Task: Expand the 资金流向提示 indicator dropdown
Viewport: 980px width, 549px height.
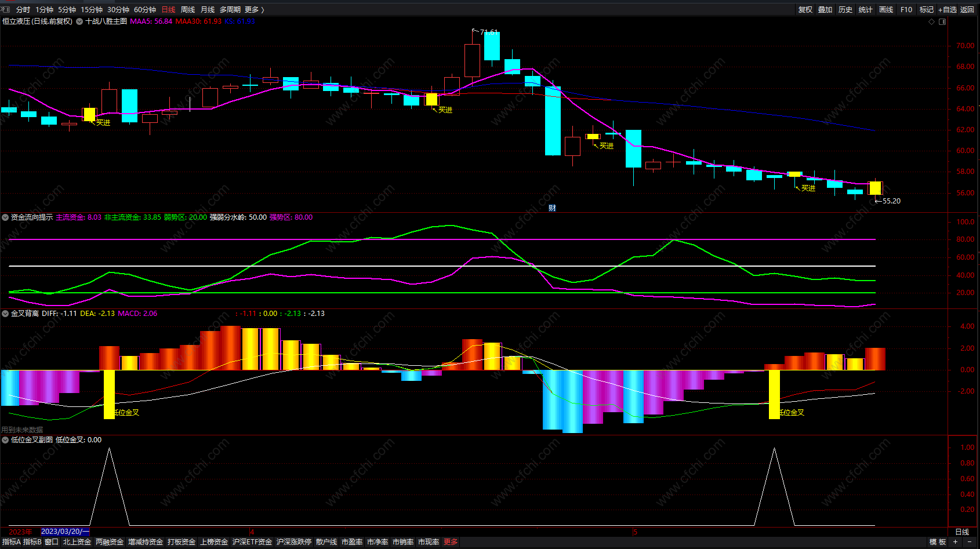Action: (5, 217)
